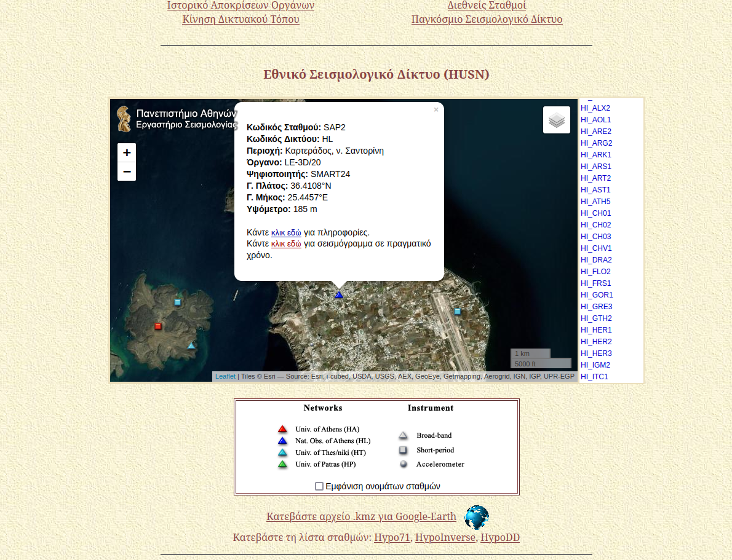Open Κίνηση Δικτυακού Τόπου link
This screenshot has height=560, width=732.
(241, 19)
